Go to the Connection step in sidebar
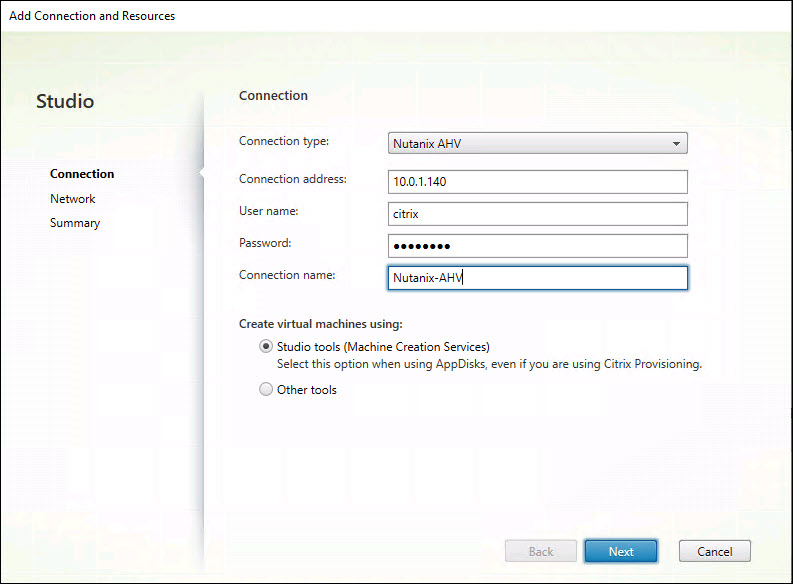This screenshot has width=793, height=584. [x=82, y=174]
